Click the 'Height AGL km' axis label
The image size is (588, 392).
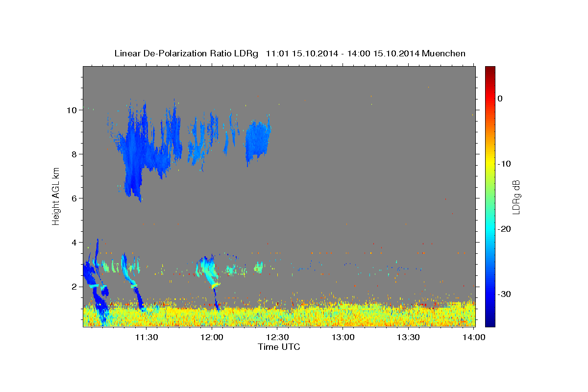pos(56,196)
